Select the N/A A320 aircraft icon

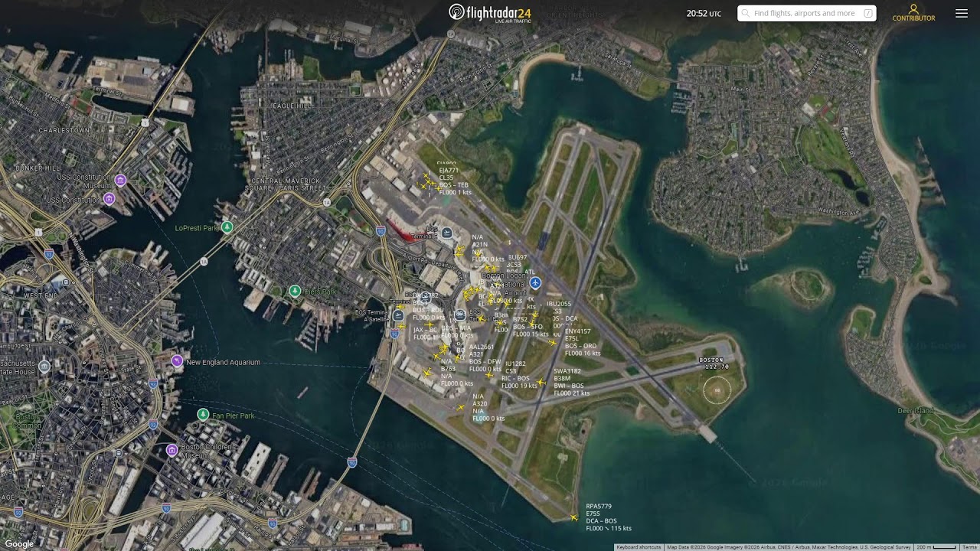pos(461,407)
